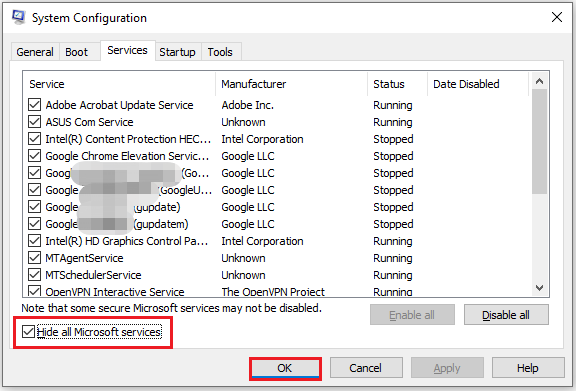Go to the Startup tab

(x=177, y=52)
